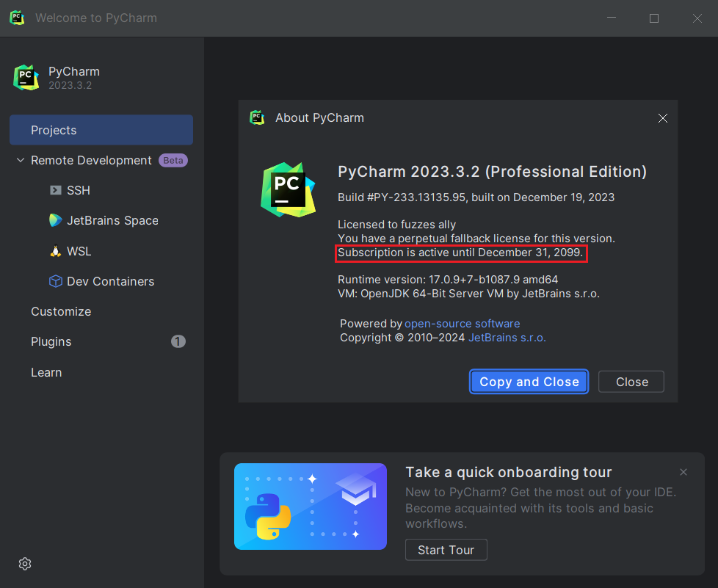
Task: Open the Plugins section
Action: click(x=51, y=341)
